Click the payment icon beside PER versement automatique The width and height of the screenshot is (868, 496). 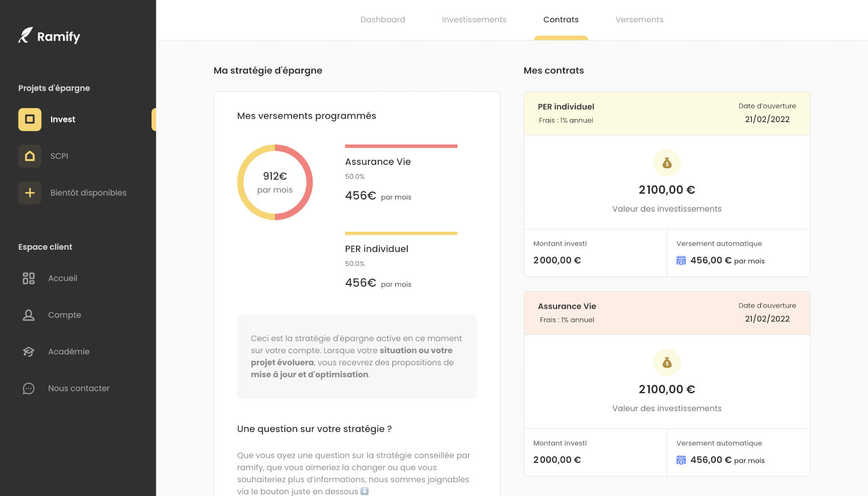click(x=681, y=261)
